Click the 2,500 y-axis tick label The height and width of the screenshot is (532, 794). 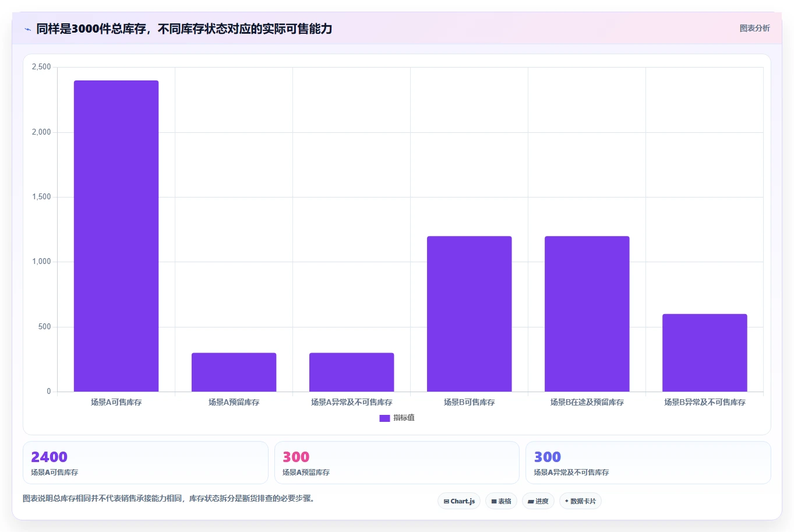pyautogui.click(x=41, y=67)
